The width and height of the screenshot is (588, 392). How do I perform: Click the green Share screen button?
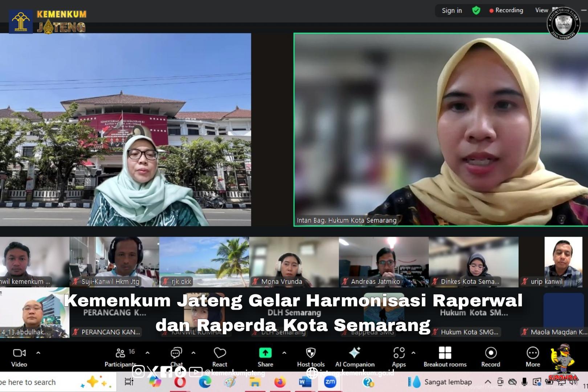tap(265, 357)
